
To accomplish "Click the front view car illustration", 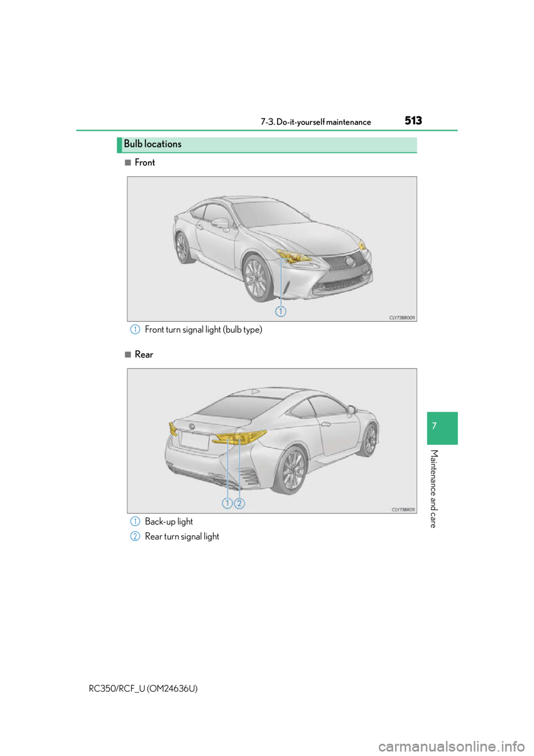I will 272,249.
